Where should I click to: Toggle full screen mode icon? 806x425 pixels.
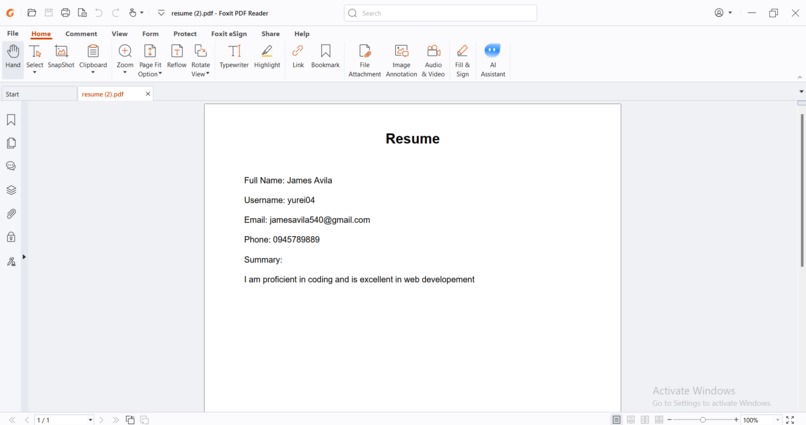(790, 420)
